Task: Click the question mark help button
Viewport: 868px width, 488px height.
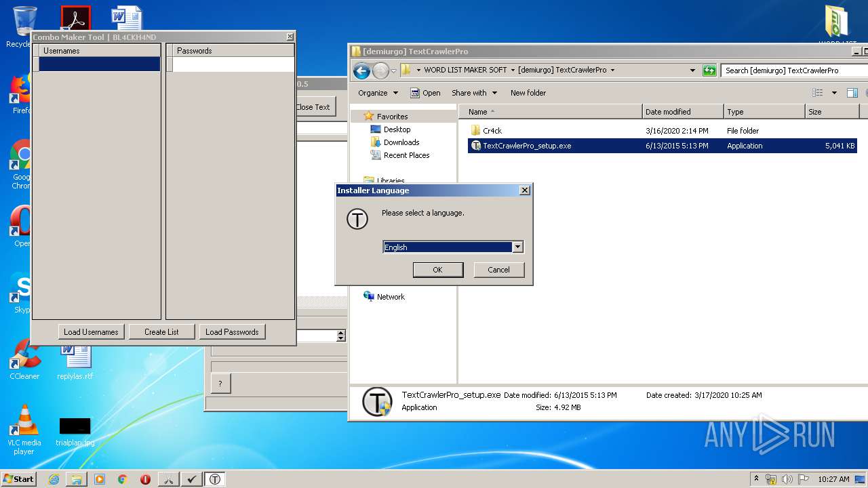Action: click(x=220, y=384)
